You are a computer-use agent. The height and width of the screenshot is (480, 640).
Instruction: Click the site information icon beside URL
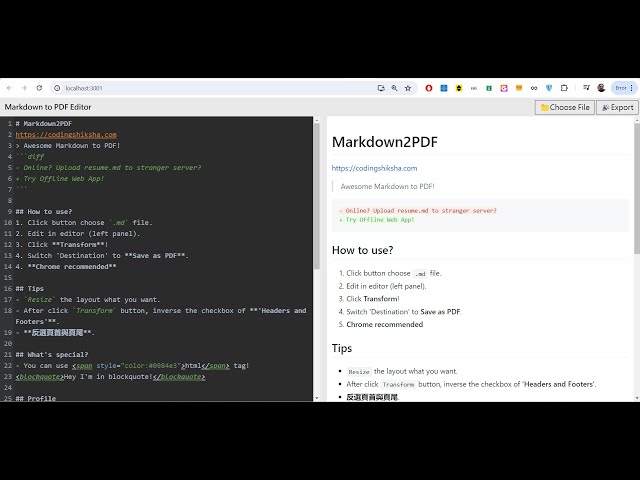tap(58, 88)
